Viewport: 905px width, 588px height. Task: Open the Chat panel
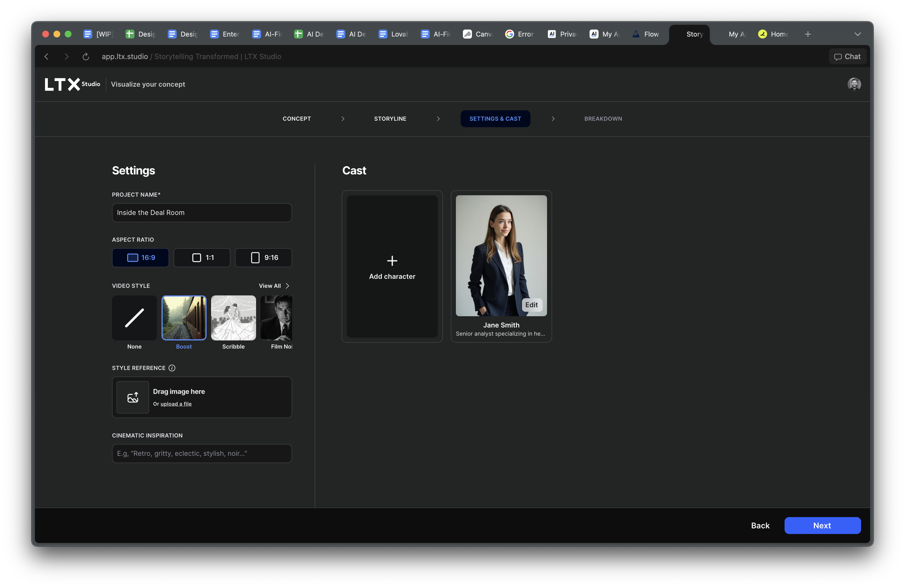pyautogui.click(x=847, y=57)
